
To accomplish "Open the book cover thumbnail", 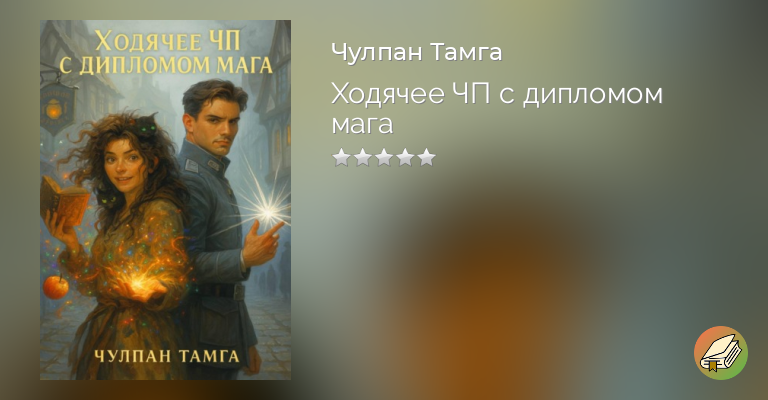I will pos(166,200).
